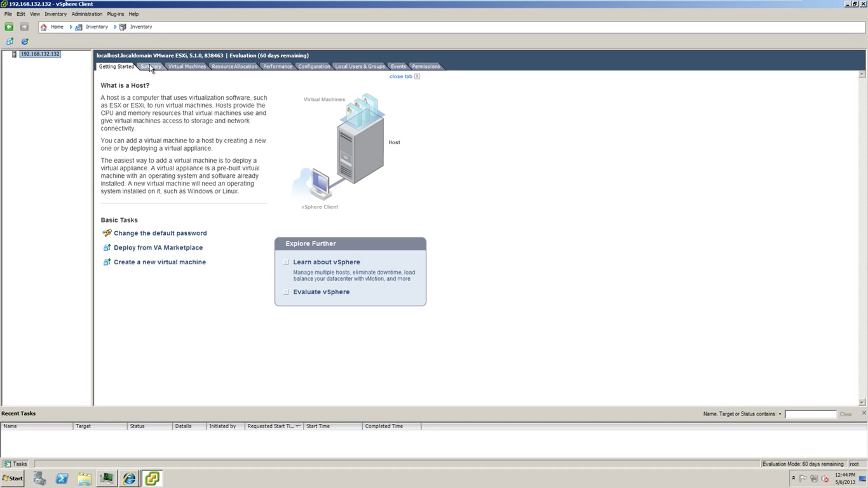This screenshot has height=488, width=868.
Task: Click the green Back navigation arrow
Action: pyautogui.click(x=9, y=27)
